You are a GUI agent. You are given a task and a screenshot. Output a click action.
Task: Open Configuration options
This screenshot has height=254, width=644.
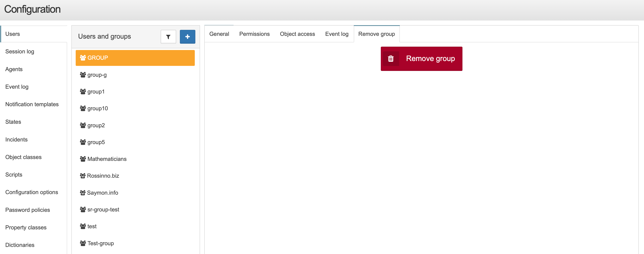click(32, 192)
